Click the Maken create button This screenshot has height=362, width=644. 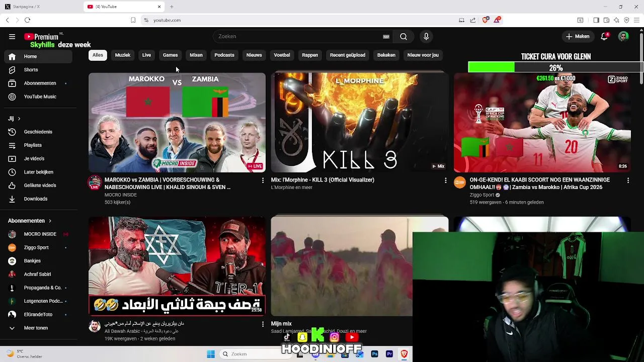tap(578, 37)
